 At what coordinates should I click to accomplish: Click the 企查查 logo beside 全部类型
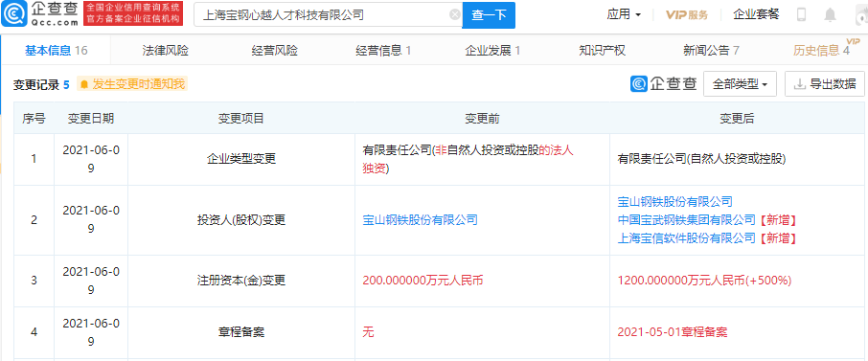click(x=663, y=83)
